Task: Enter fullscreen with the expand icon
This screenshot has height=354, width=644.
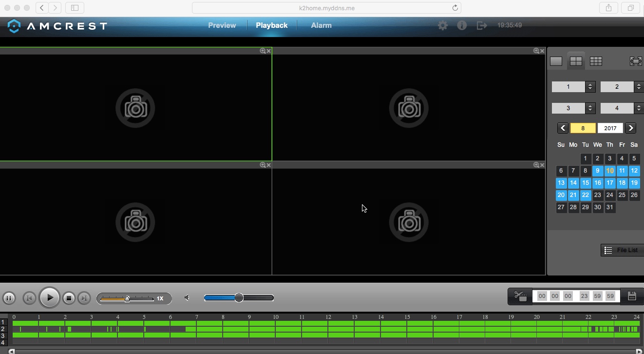Action: 636,61
